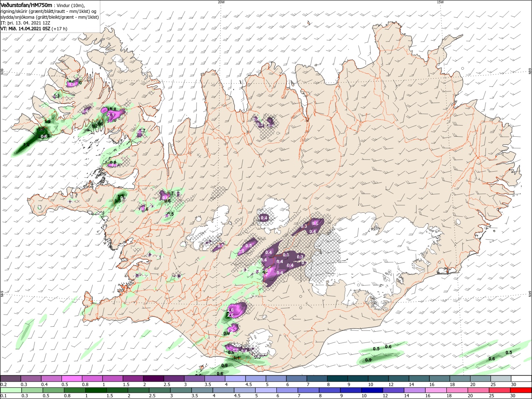Click the dark mauve 0.2–0.3 snow legend swatch

[11, 379]
